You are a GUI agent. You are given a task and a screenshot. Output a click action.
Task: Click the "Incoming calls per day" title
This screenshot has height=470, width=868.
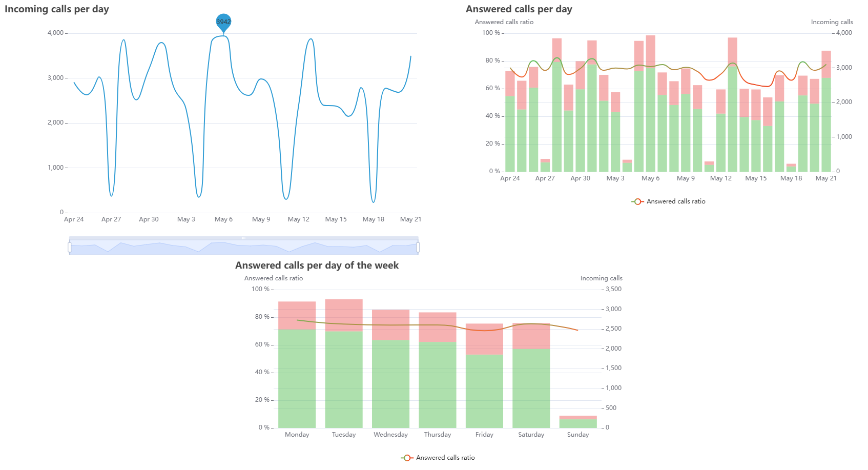[57, 9]
